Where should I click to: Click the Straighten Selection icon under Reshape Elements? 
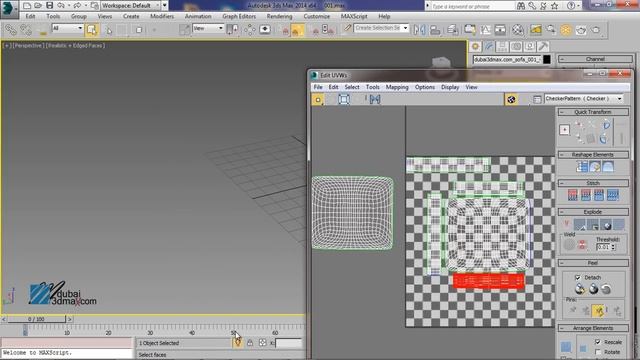(582, 167)
